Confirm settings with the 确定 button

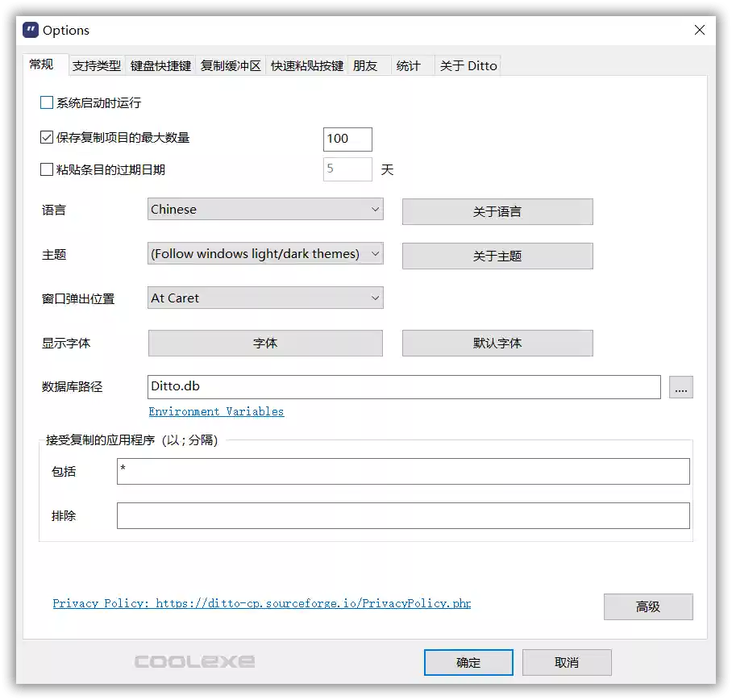468,662
